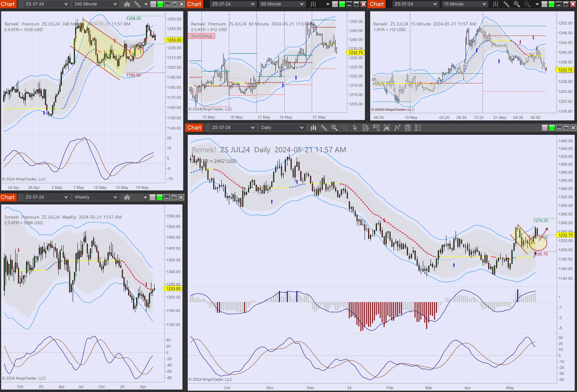Expand ZS 07-24 instrument selector on Weekly chart
This screenshot has height=392, width=577.
(46, 197)
